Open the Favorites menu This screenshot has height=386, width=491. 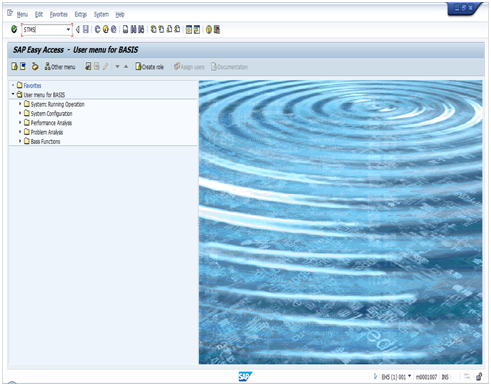point(59,14)
